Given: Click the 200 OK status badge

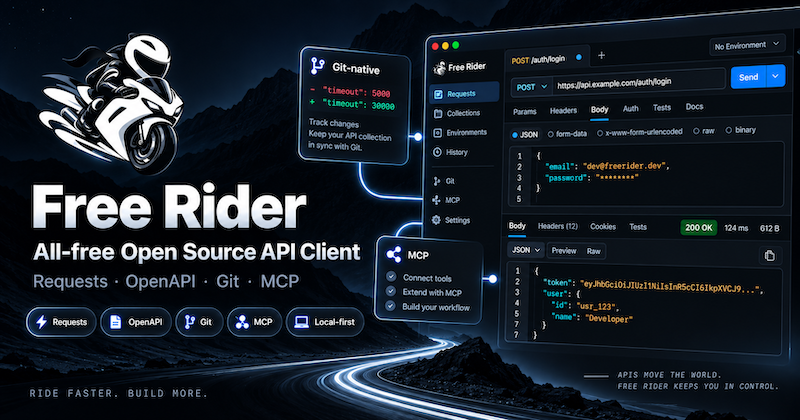Looking at the screenshot, I should pos(698,228).
